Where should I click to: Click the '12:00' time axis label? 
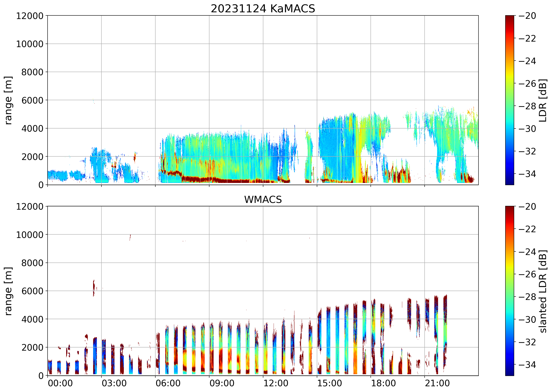[276, 383]
